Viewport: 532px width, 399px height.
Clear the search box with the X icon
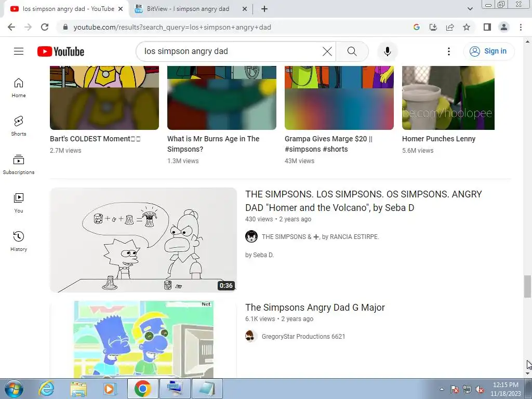click(x=327, y=51)
